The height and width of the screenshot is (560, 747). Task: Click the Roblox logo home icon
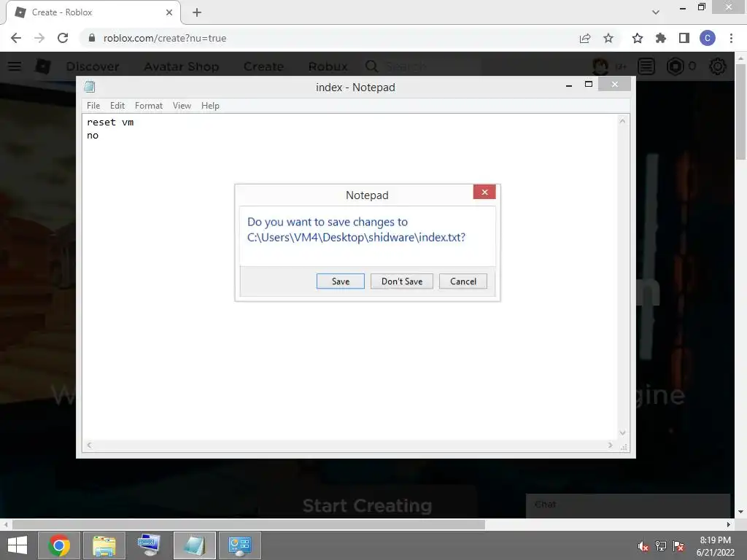(43, 66)
